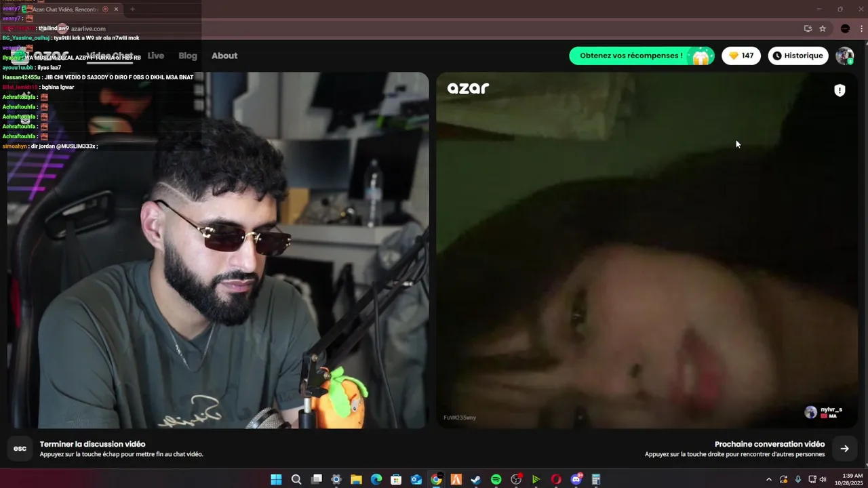This screenshot has width=868, height=488.
Task: Open Steam from the taskbar
Action: click(476, 479)
